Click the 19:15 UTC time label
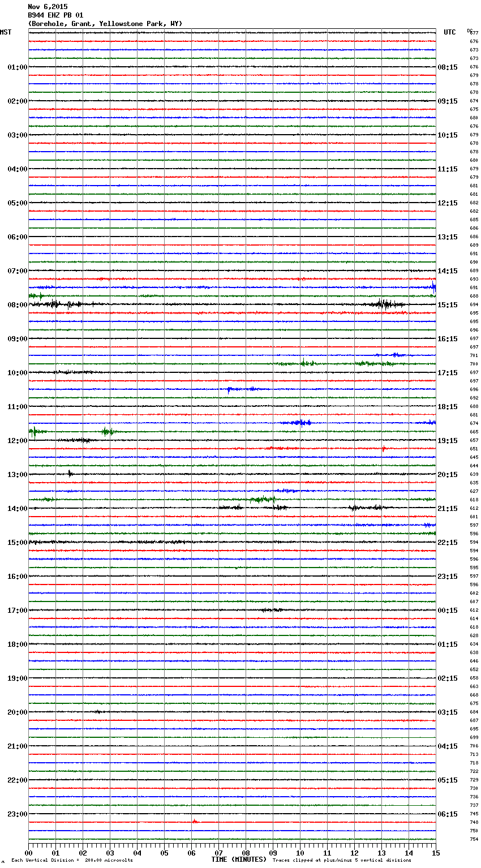The height and width of the screenshot is (868, 481). [x=448, y=441]
